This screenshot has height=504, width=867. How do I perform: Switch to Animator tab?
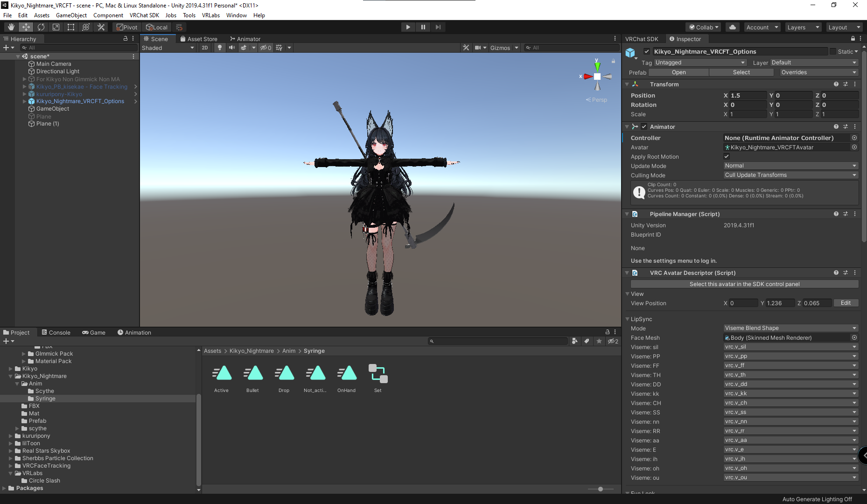[x=245, y=39]
